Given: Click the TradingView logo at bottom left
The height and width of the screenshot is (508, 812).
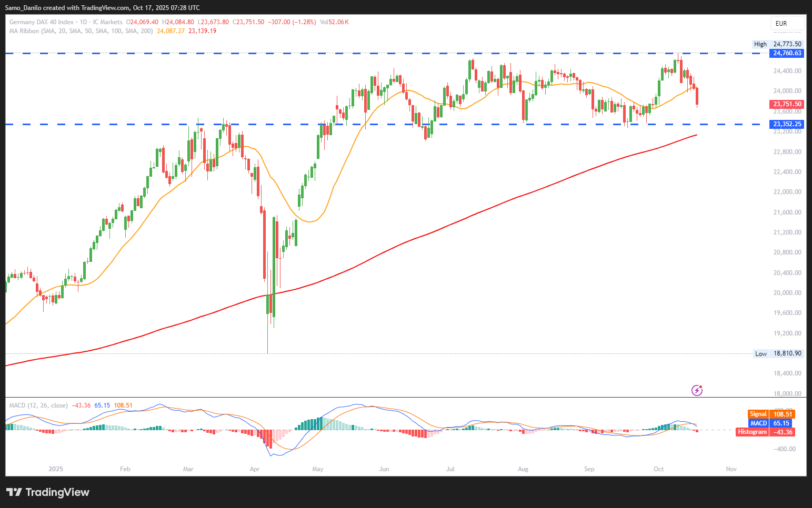Looking at the screenshot, I should 48,492.
